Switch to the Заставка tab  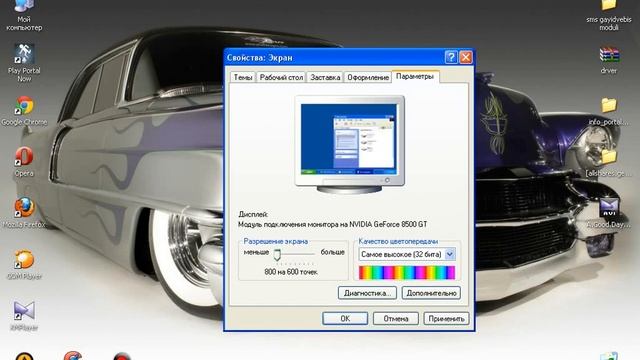[325, 77]
